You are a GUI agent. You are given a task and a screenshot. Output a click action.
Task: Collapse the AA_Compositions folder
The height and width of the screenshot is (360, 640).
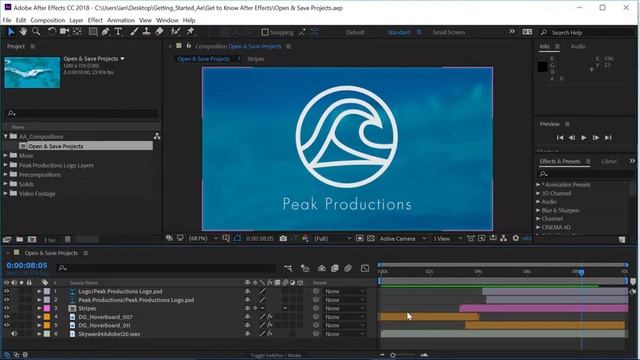point(6,136)
